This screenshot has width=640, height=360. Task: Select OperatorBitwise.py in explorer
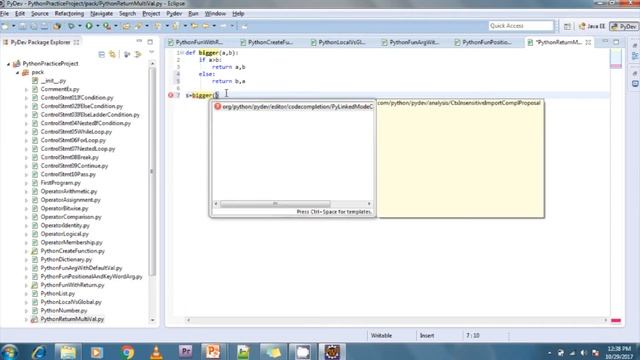(x=64, y=209)
